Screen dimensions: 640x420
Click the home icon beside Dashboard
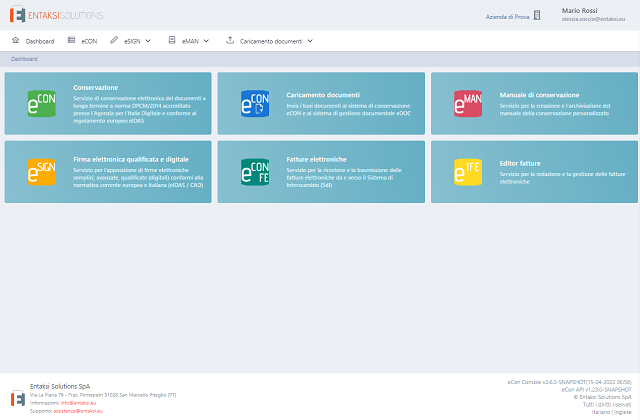click(16, 40)
